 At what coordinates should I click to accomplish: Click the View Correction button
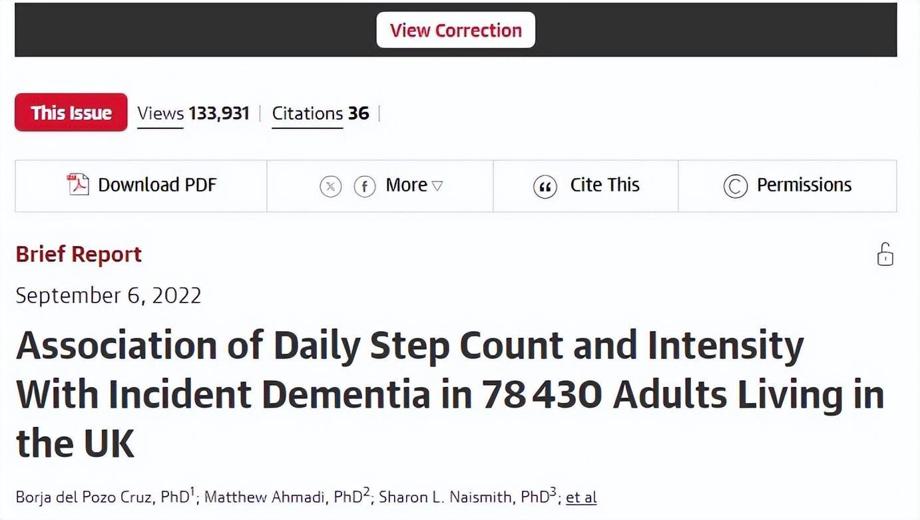coord(455,30)
